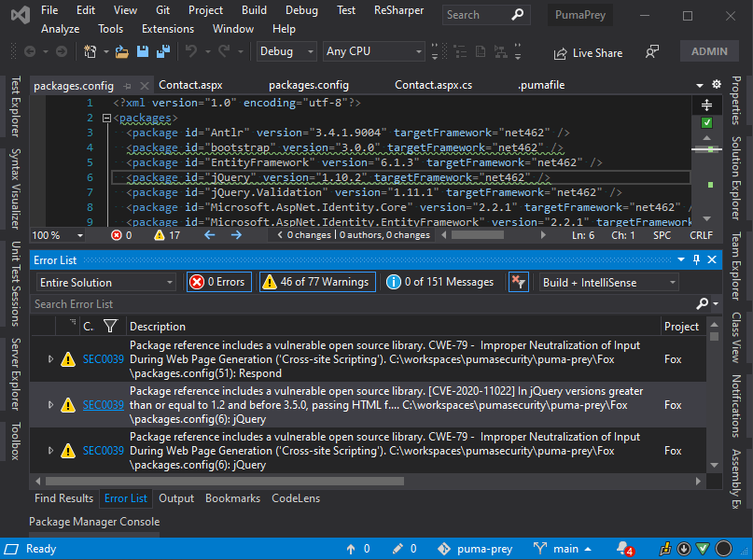Undo the last action in the toolbar
753x560 pixels.
click(x=191, y=51)
